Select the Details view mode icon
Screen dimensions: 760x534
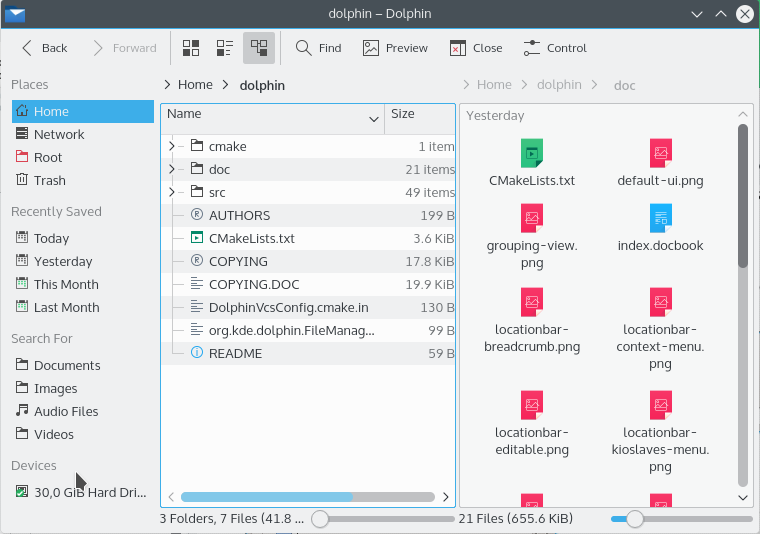tap(259, 48)
